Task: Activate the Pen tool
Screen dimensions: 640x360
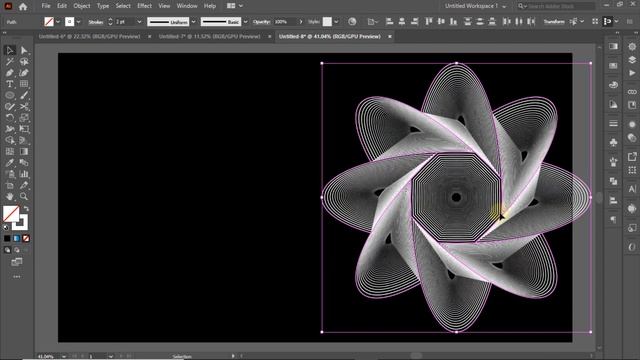Action: click(x=10, y=73)
